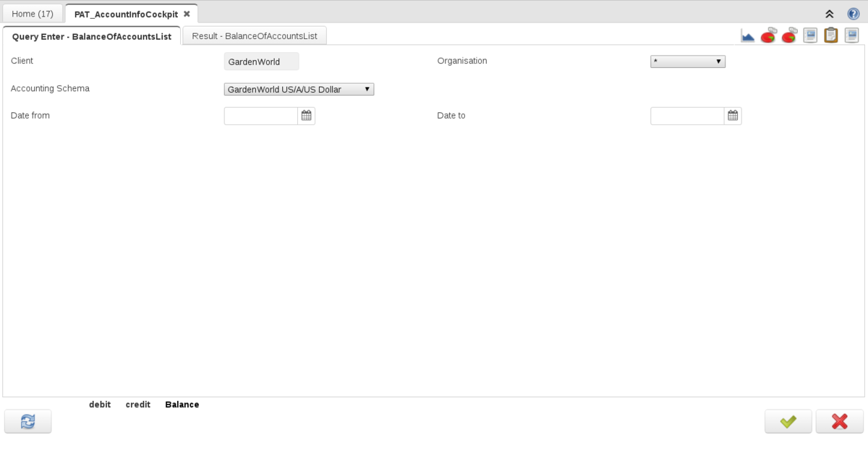
Task: Click the first red pie chart icon
Action: click(768, 35)
